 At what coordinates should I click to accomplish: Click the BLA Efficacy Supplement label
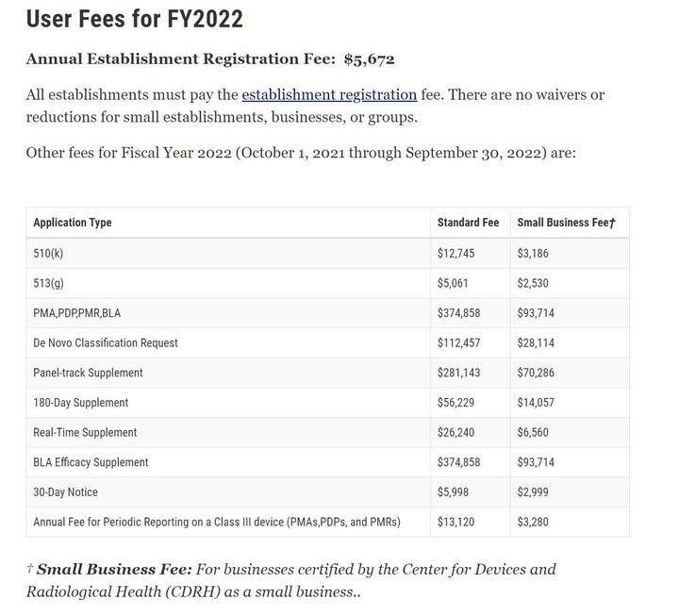[x=91, y=462]
